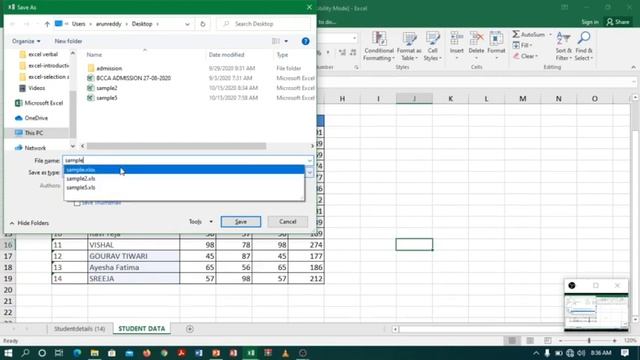Open Cell Styles gallery
Image resolution: width=640 pixels, height=360 pixels.
pos(432,47)
